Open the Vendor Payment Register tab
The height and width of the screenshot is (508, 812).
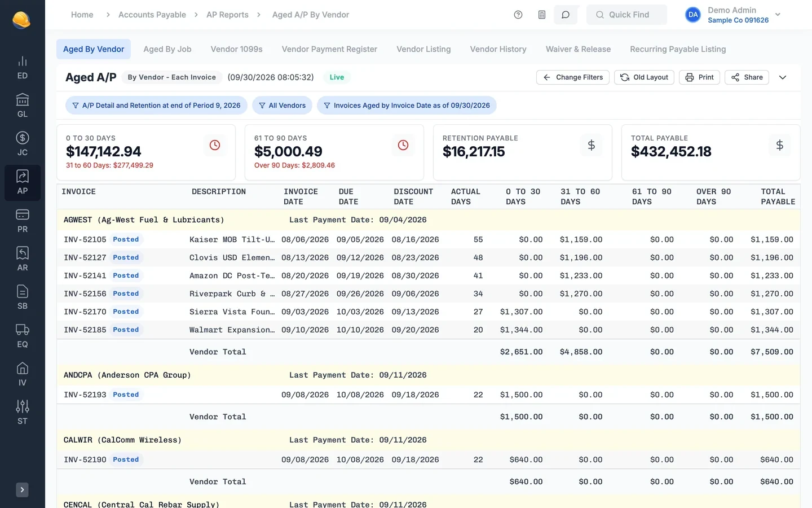point(329,49)
